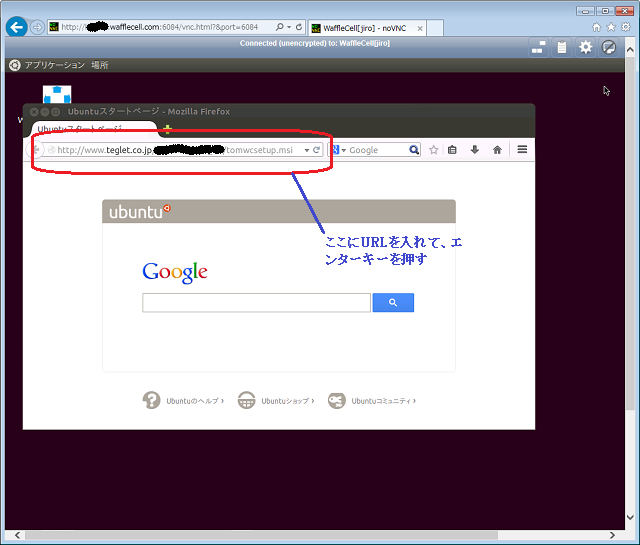Screen dimensions: 640x545
Task: Click the horizontal scrollbar thumb
Action: pos(261,535)
